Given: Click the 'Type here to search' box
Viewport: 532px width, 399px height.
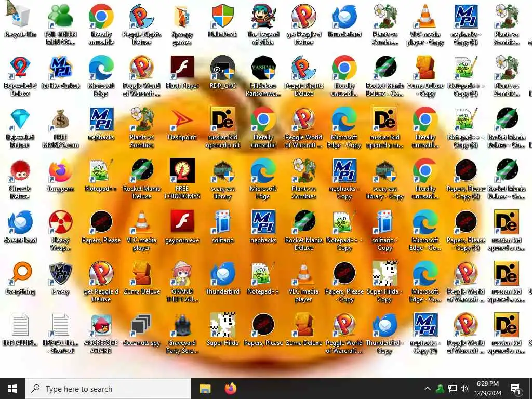Looking at the screenshot, I should click(108, 389).
